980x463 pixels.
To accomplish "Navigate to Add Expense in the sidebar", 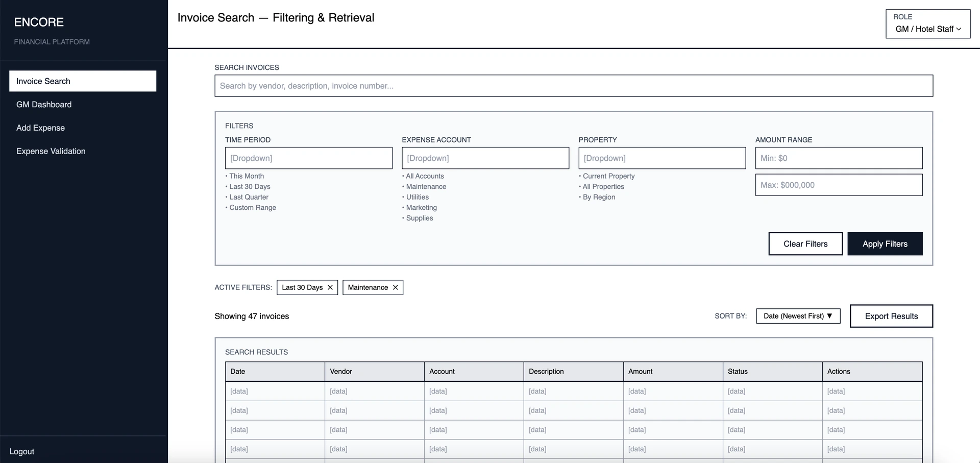I will coord(40,128).
